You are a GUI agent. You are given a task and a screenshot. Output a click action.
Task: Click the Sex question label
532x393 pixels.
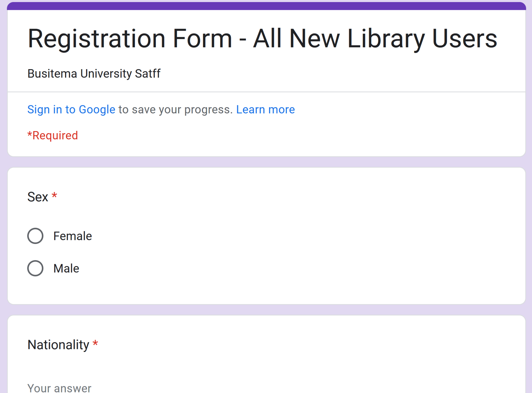click(x=38, y=197)
